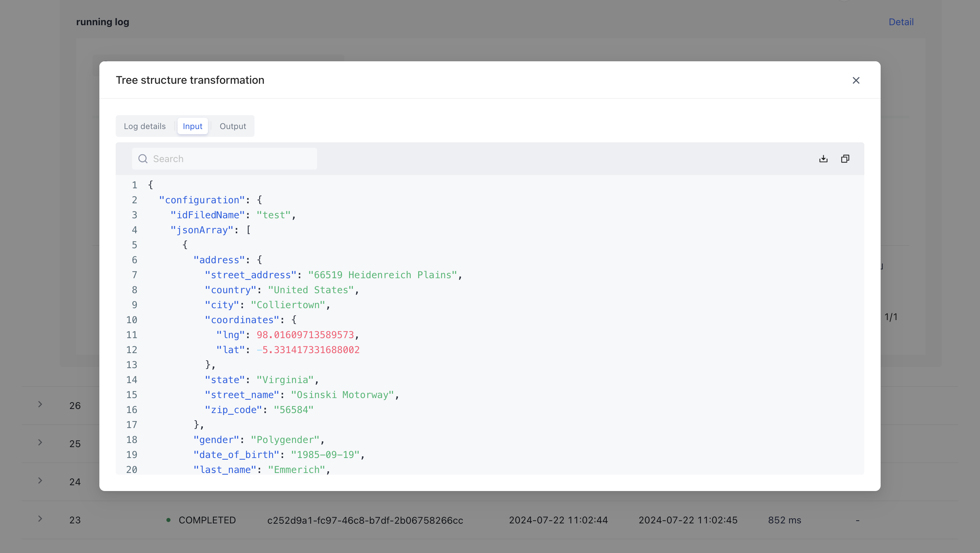
Task: Open the Output tab
Action: click(232, 126)
